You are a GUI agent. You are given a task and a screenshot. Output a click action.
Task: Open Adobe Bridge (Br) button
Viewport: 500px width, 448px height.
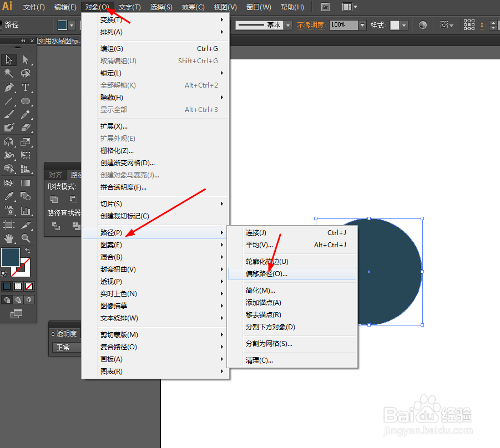(325, 7)
